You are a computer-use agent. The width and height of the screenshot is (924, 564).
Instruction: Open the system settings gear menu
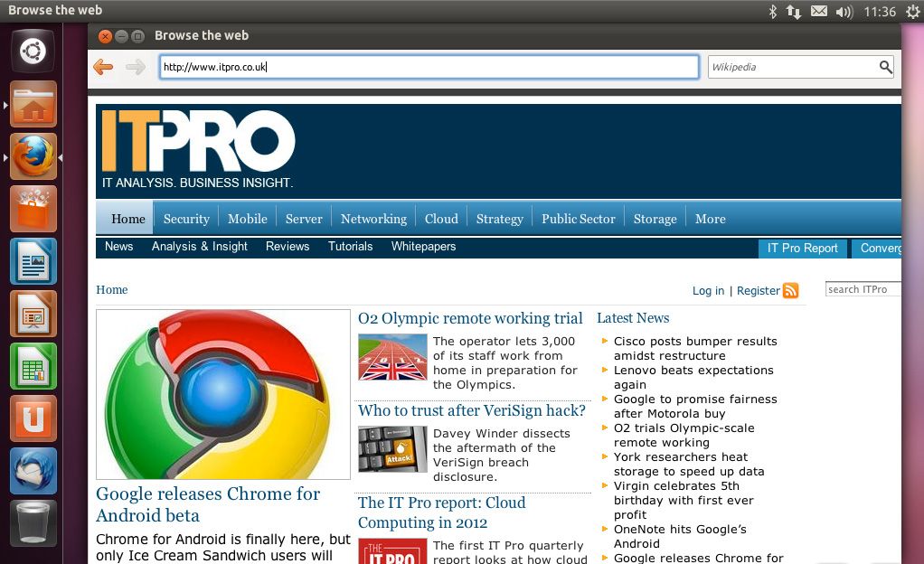[913, 12]
